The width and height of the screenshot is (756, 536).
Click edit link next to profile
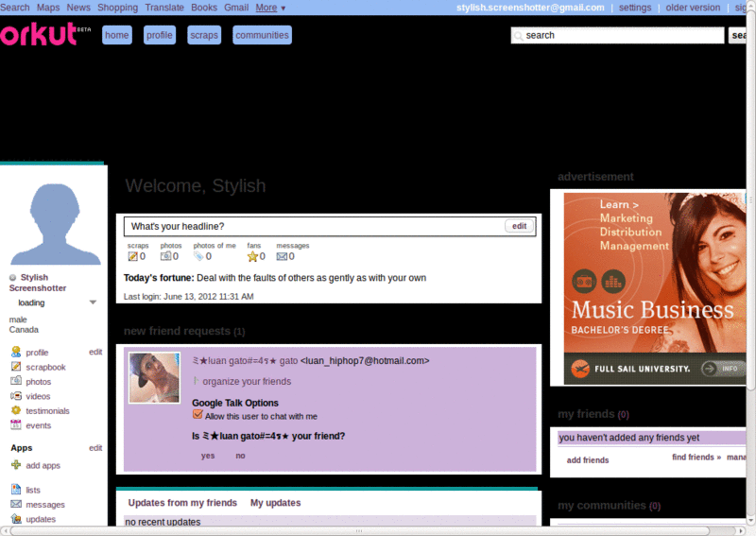(95, 352)
